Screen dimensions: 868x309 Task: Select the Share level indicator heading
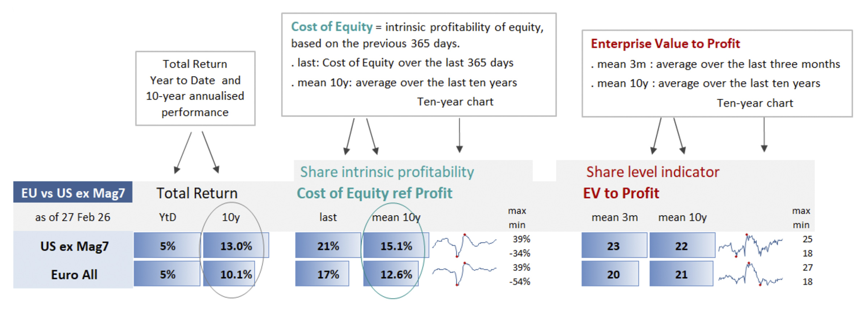tap(652, 172)
